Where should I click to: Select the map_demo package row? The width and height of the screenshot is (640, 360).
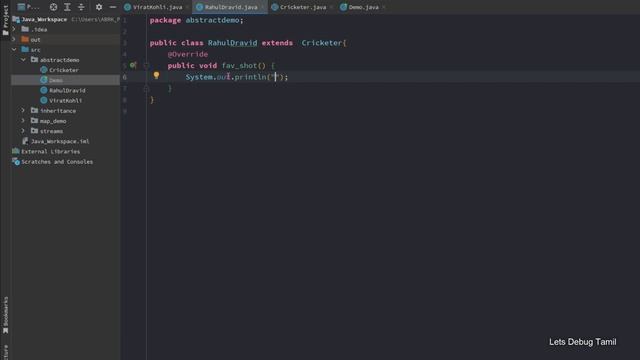click(65, 121)
